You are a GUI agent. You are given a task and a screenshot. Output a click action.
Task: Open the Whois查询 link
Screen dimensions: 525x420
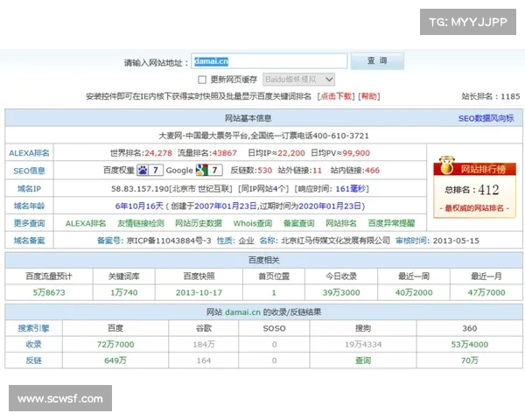[253, 223]
